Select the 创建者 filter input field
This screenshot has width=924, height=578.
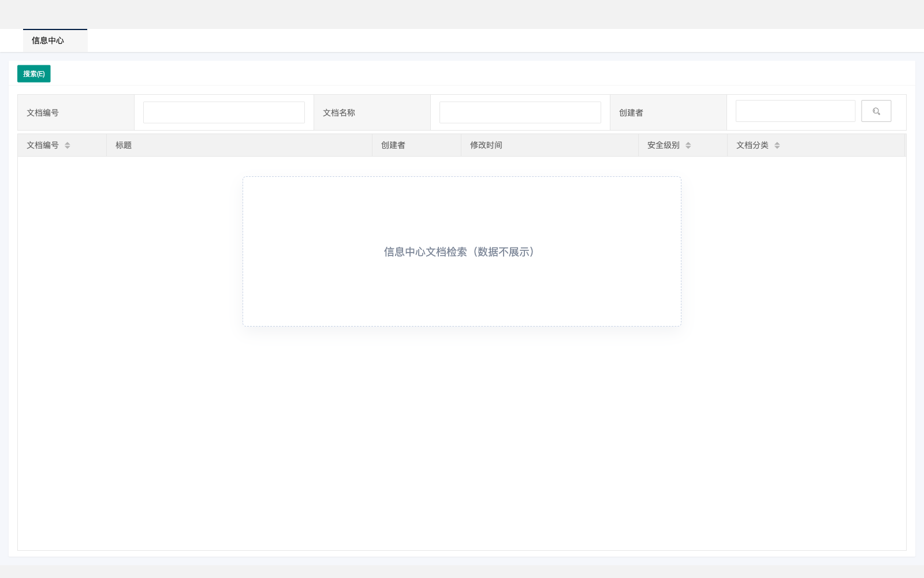(x=795, y=111)
